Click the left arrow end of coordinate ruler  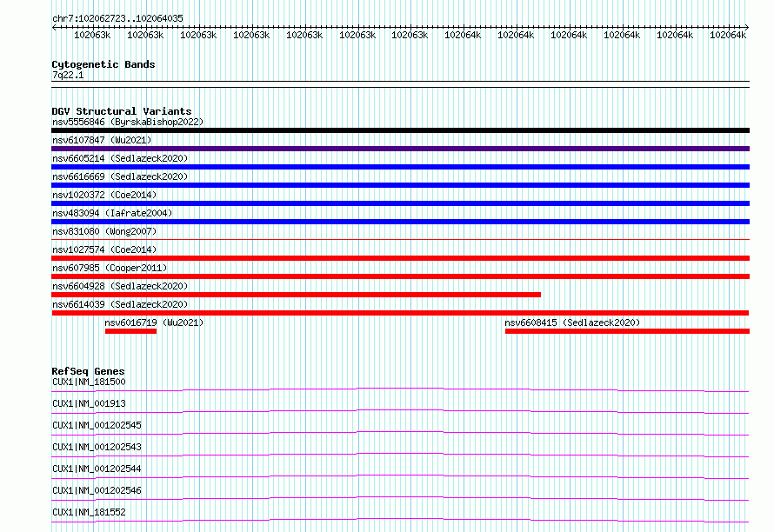[54, 28]
